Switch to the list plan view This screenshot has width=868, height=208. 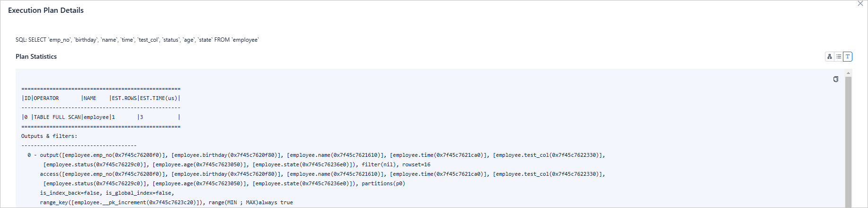(x=839, y=57)
